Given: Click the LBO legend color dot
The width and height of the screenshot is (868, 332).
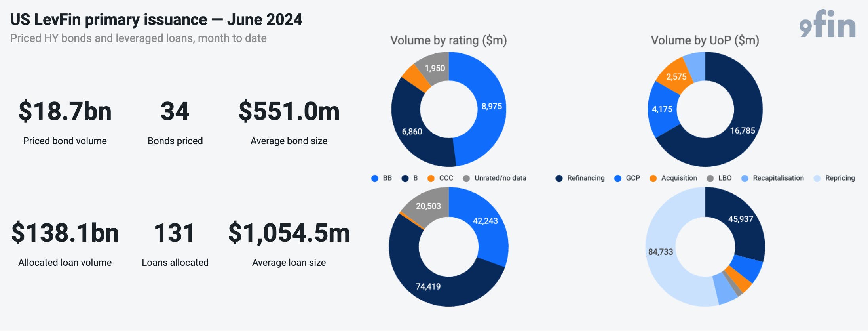Looking at the screenshot, I should tap(710, 179).
